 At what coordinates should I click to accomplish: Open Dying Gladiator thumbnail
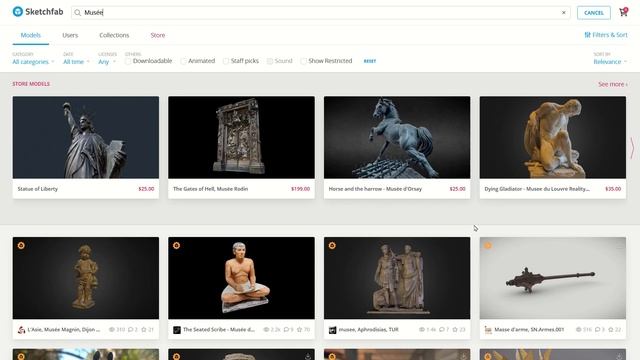point(553,137)
